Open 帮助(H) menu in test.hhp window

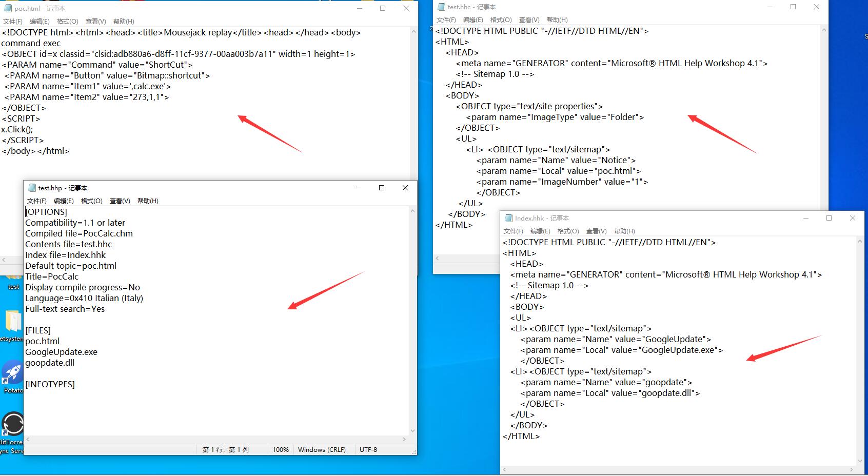click(148, 201)
